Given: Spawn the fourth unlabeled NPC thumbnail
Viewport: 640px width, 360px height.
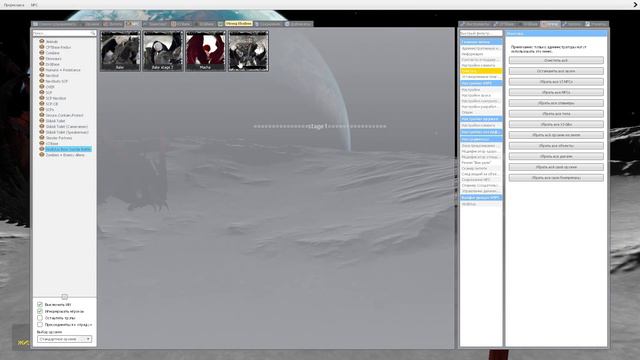Looking at the screenshot, I should point(248,51).
